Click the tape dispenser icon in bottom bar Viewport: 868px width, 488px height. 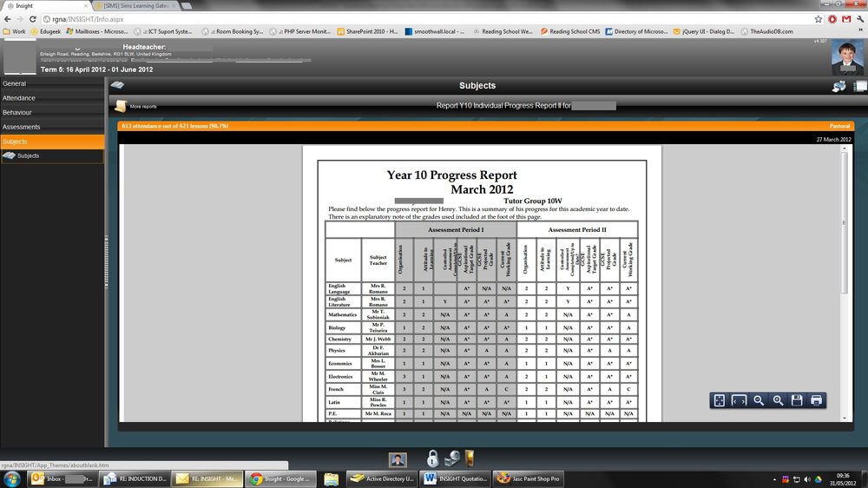pyautogui.click(x=451, y=458)
